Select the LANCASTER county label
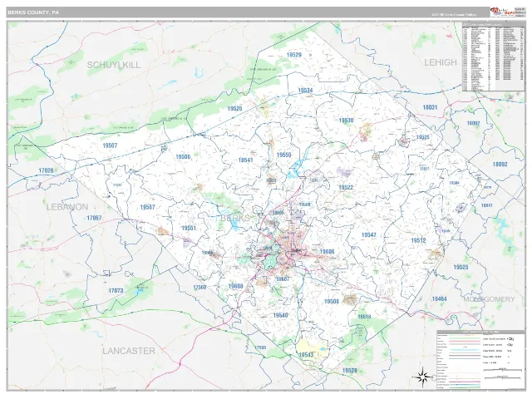 [x=129, y=351]
